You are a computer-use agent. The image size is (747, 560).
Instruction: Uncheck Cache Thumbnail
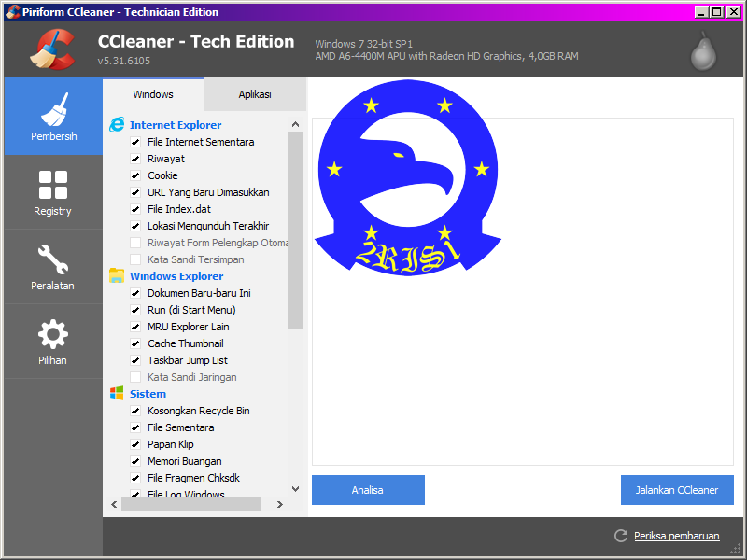tap(135, 343)
